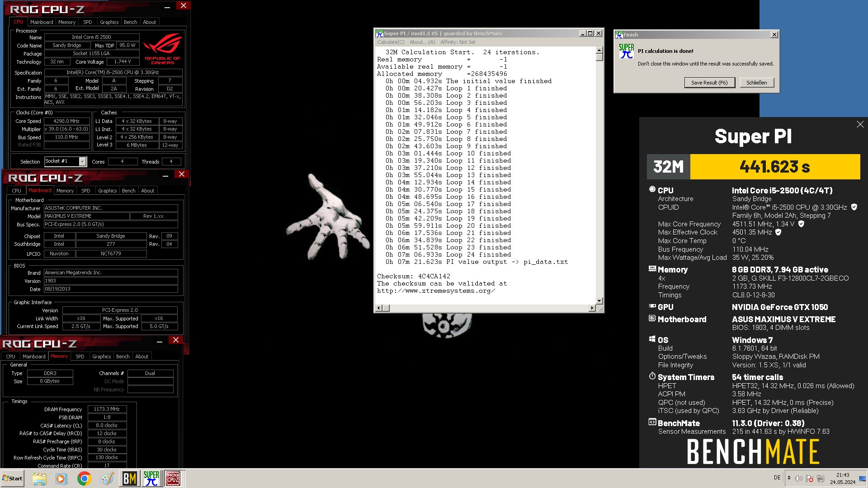This screenshot has width=868, height=488.
Task: Click the Super PI icon in Finish dialog
Action: click(x=626, y=51)
